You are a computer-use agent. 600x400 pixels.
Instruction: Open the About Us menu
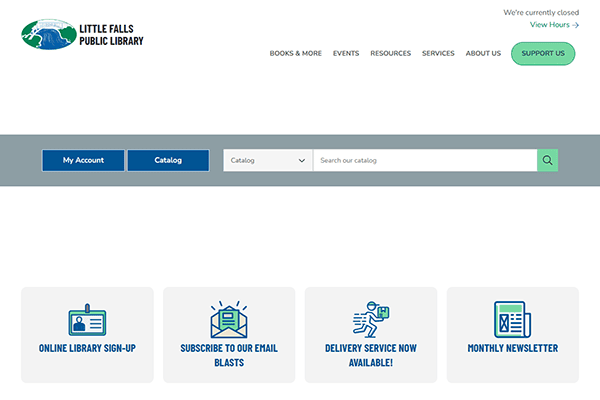point(483,53)
